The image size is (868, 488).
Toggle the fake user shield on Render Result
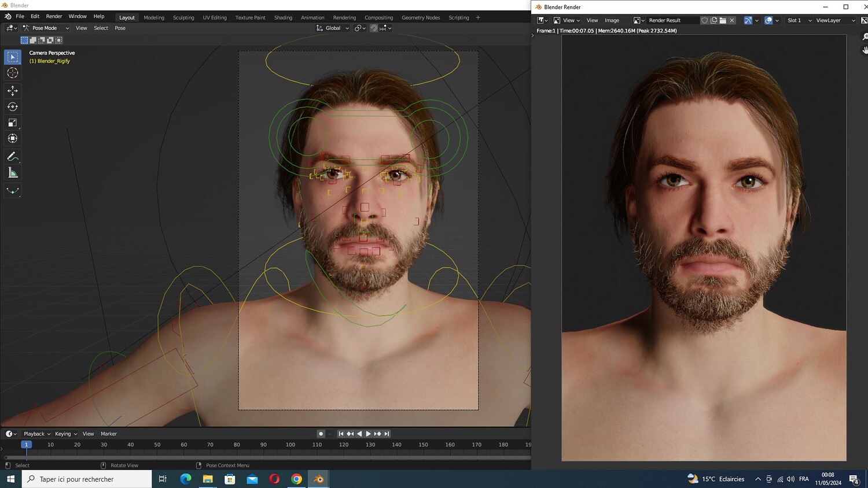704,20
